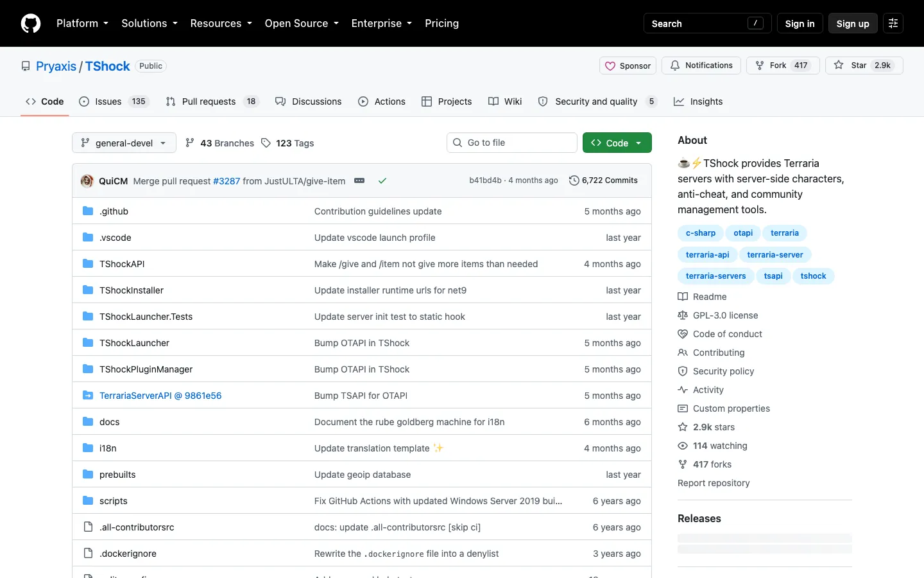Viewport: 924px width, 578px height.
Task: Click the tag icon beside 123 Tags
Action: click(266, 143)
